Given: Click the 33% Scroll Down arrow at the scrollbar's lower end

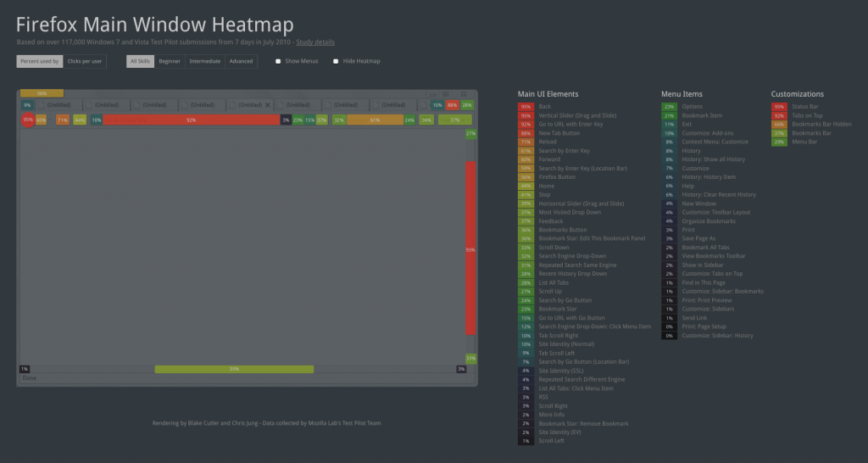Looking at the screenshot, I should (x=470, y=359).
